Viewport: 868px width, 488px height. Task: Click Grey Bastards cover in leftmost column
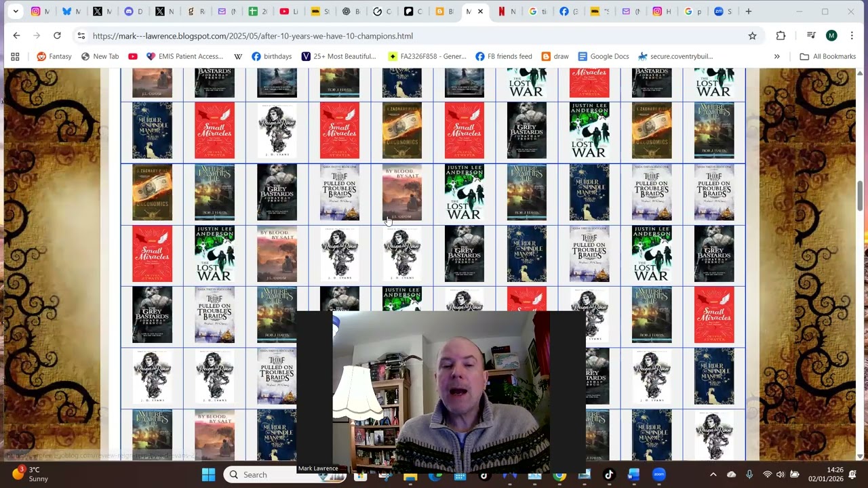pos(152,315)
